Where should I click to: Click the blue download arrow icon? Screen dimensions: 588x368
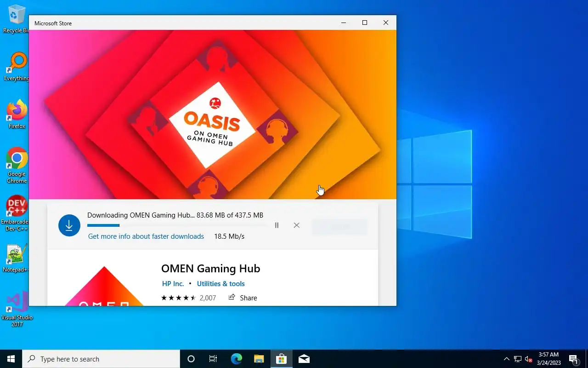pyautogui.click(x=69, y=225)
